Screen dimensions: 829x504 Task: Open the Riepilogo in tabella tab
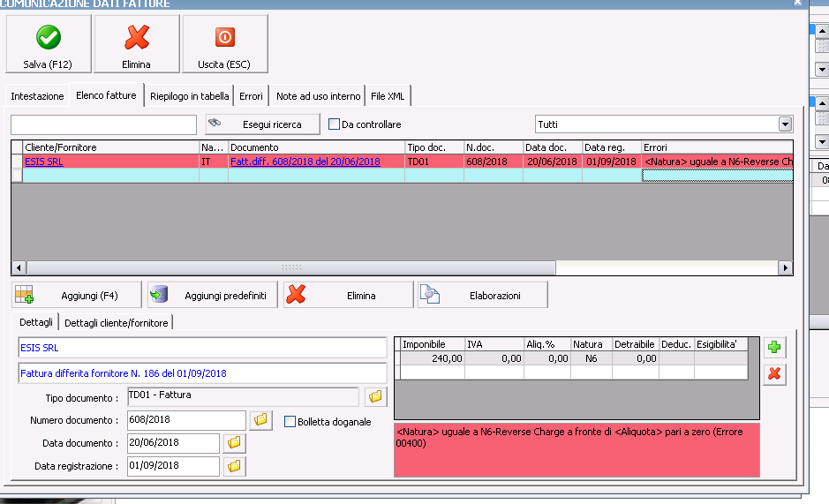[189, 96]
